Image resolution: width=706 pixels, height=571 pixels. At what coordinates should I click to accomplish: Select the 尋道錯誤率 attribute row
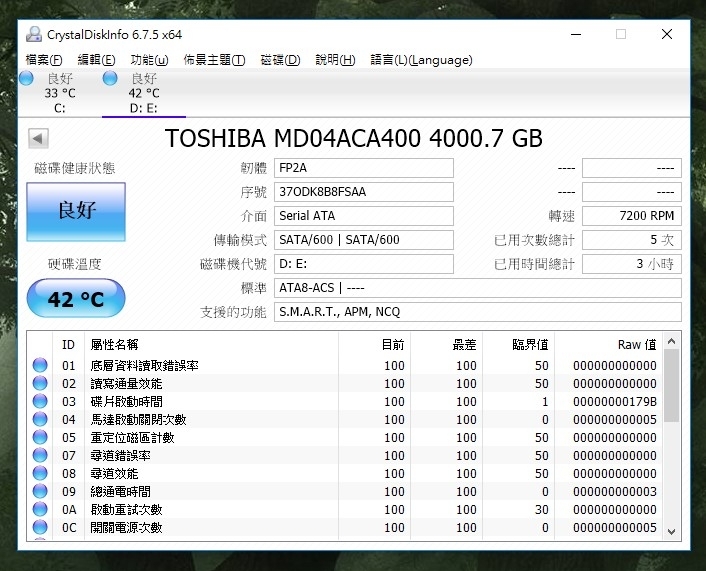(345, 455)
